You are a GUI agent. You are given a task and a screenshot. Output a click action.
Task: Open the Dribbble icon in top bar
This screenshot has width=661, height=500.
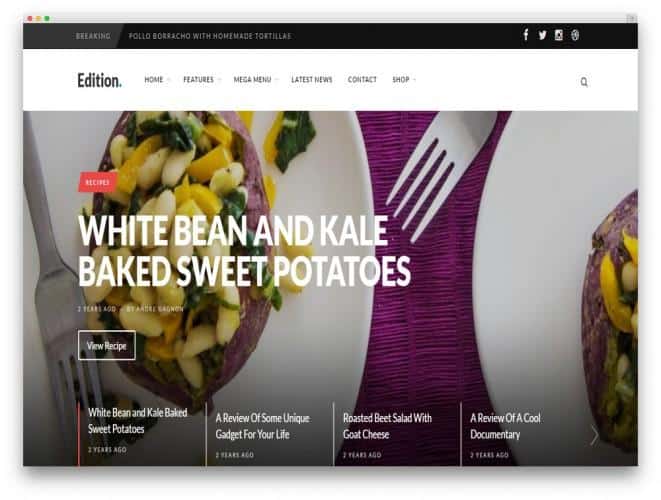pos(575,35)
